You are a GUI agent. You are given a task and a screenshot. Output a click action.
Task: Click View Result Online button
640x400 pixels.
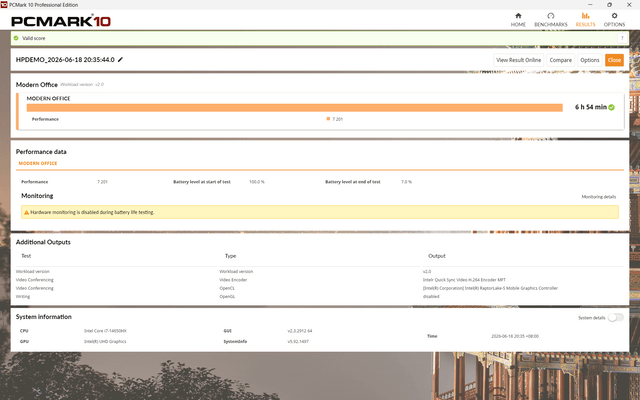[518, 60]
